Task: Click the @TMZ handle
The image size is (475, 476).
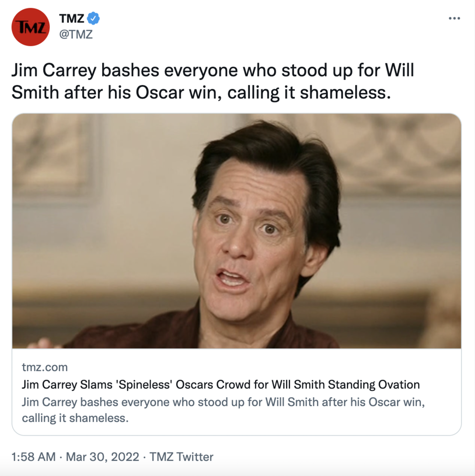Action: 75,35
